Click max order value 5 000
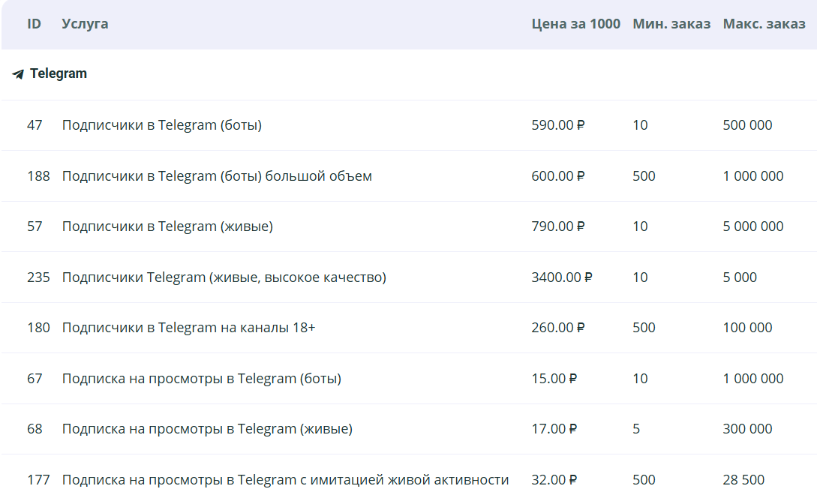 (x=740, y=277)
